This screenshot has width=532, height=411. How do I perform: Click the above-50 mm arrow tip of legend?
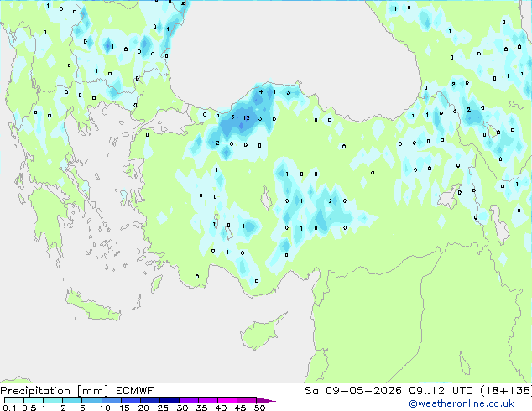pyautogui.click(x=266, y=400)
